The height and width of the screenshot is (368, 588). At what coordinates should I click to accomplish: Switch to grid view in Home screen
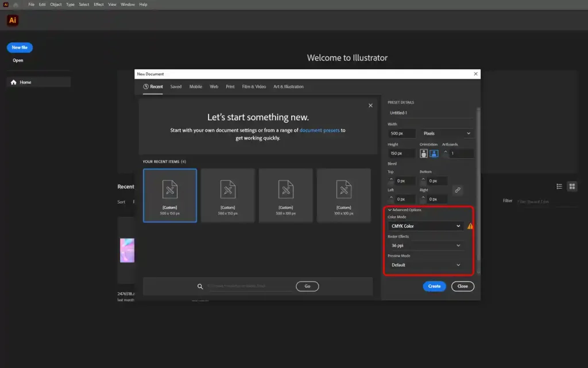[x=572, y=186]
